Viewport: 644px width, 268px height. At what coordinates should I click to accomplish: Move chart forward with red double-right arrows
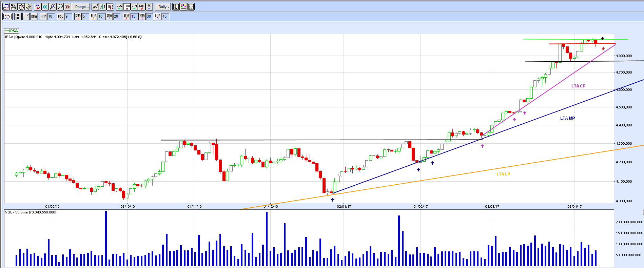click(67, 7)
